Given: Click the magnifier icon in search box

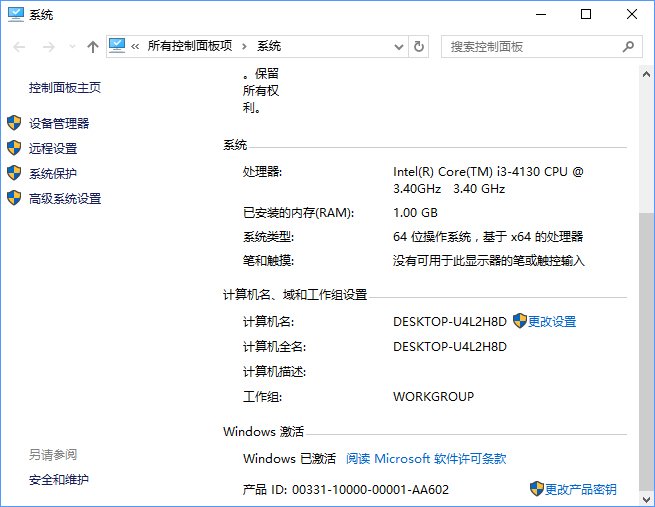Looking at the screenshot, I should coord(628,46).
